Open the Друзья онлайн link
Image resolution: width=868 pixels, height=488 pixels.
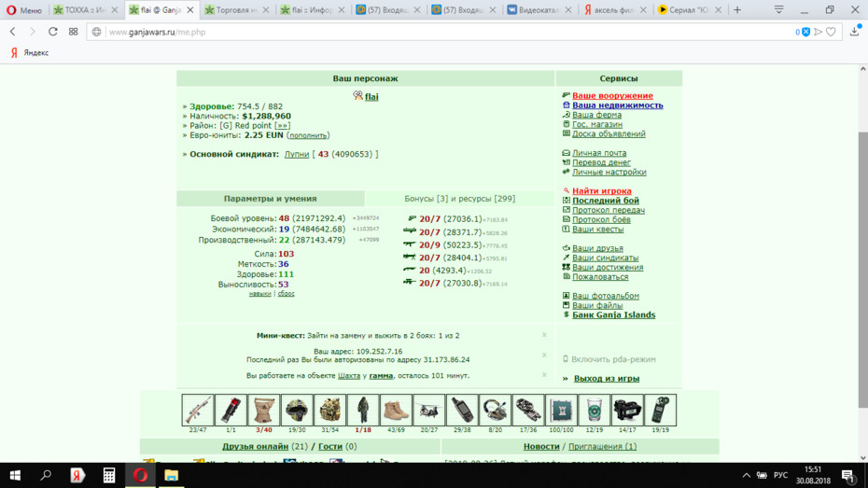(255, 447)
